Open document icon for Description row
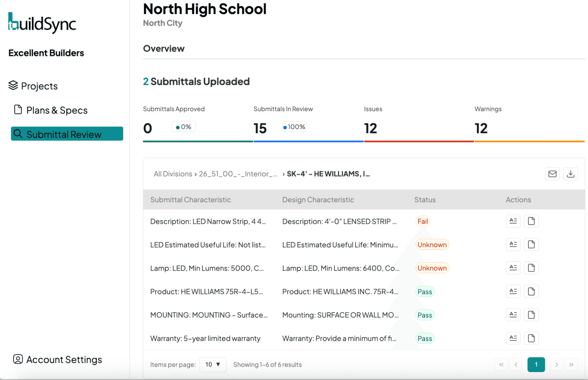The image size is (588, 380). pyautogui.click(x=531, y=221)
